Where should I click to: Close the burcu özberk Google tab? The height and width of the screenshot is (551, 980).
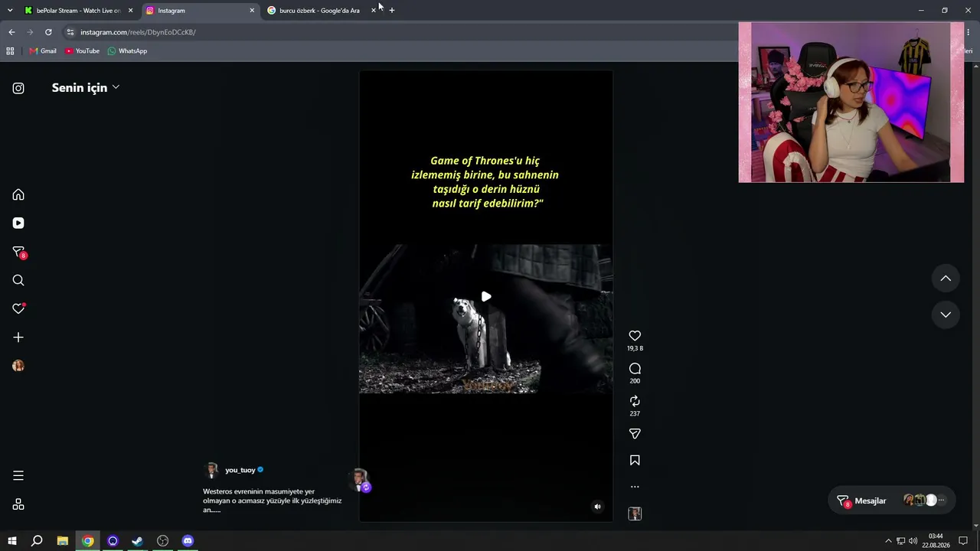point(373,11)
